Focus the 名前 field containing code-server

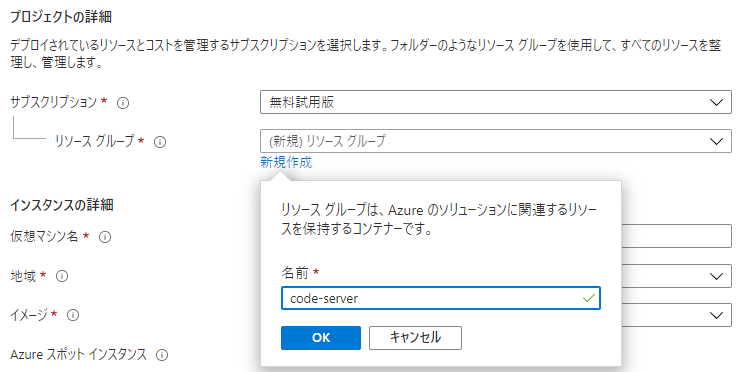pos(441,298)
